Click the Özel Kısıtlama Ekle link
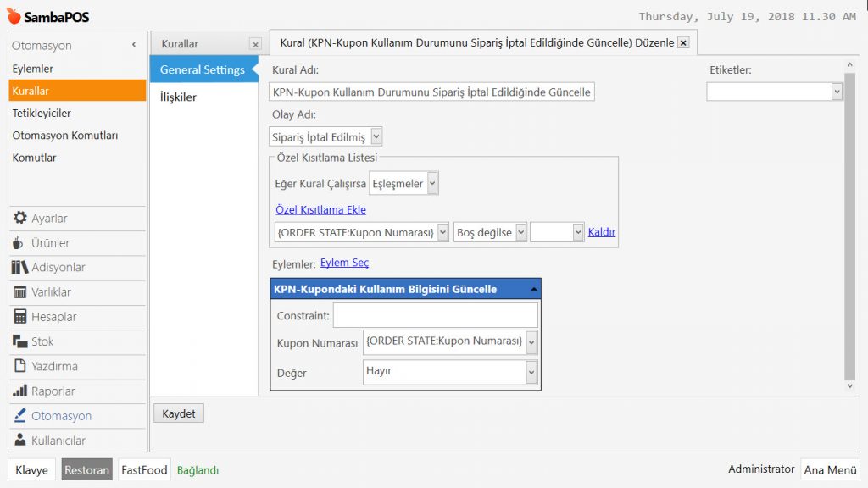Viewport: 868px width, 488px height. (320, 210)
